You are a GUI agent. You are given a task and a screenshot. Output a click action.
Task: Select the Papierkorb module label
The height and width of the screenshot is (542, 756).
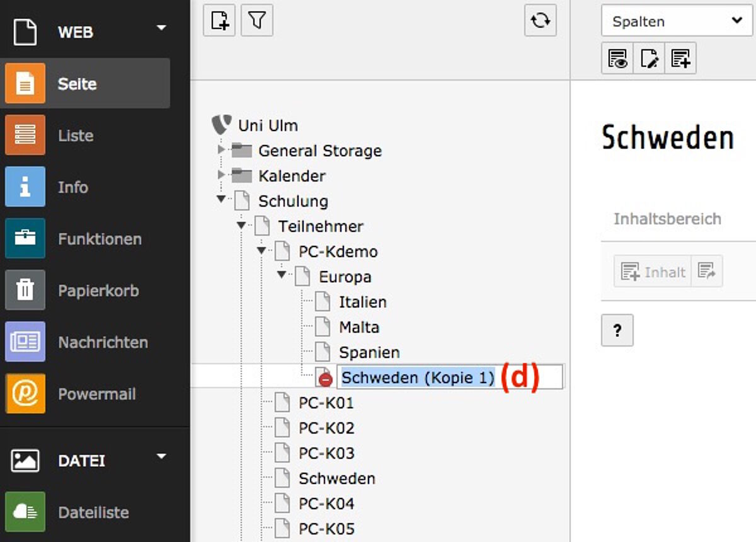(x=98, y=291)
